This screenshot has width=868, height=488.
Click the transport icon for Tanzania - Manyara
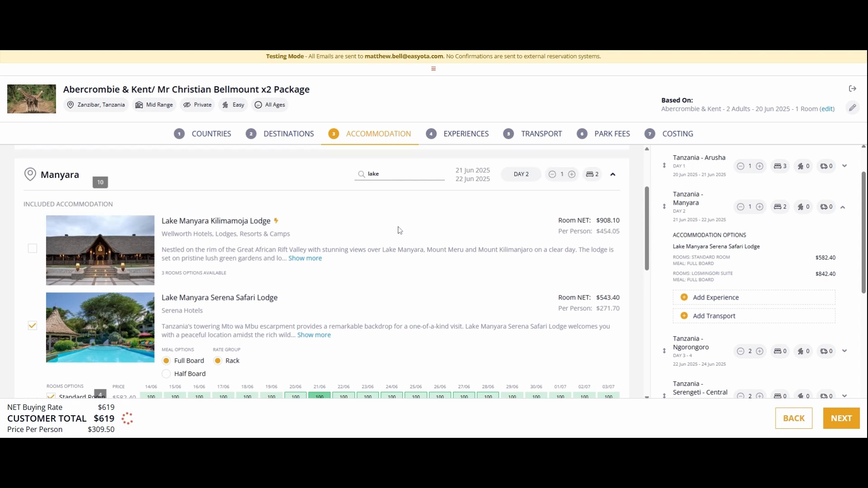pos(824,207)
